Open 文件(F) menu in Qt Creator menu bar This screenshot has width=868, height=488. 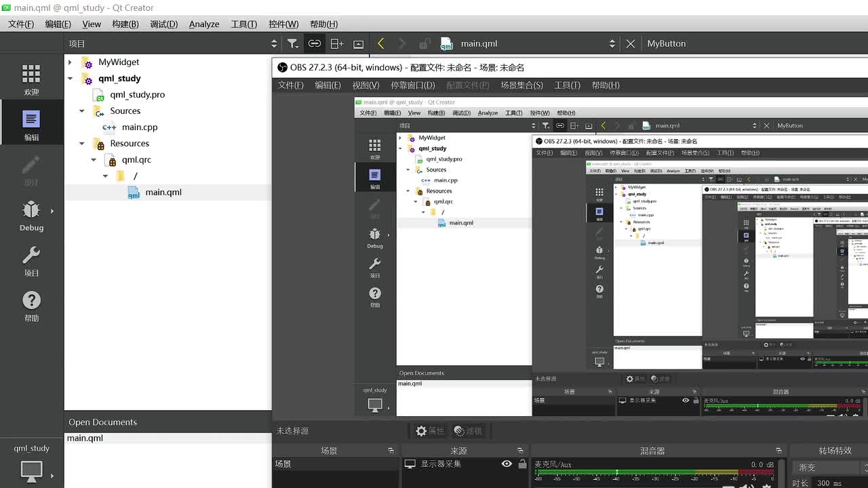(x=21, y=24)
